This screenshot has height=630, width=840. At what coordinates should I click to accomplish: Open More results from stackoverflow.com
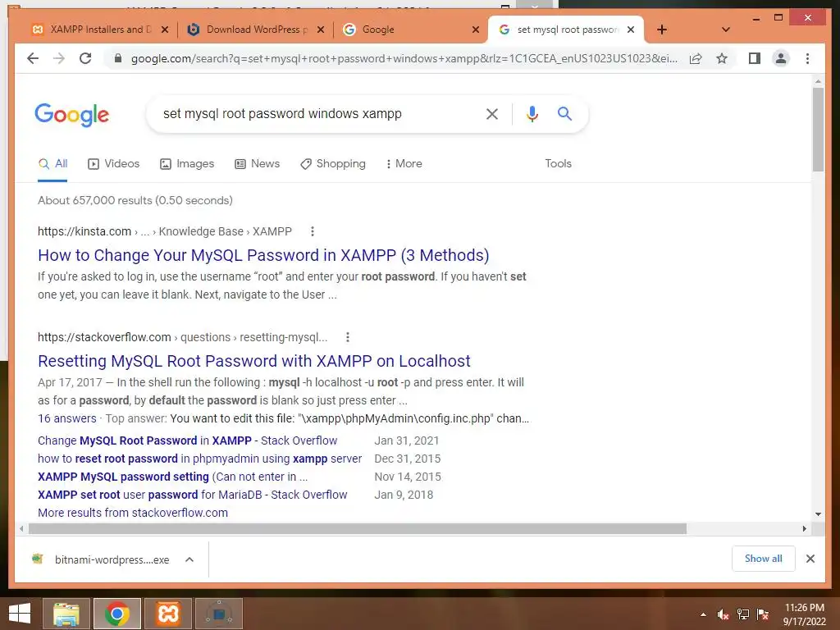point(133,513)
